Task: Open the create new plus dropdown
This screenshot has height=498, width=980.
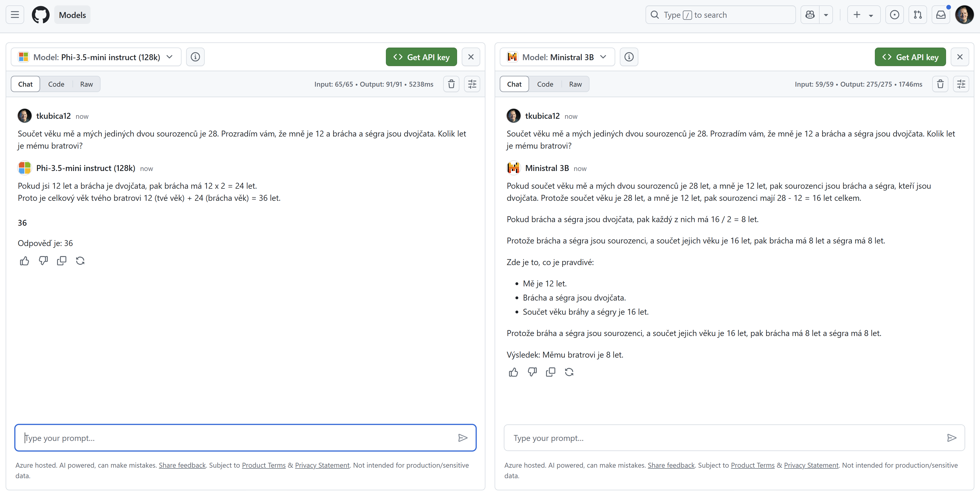Action: (x=864, y=15)
